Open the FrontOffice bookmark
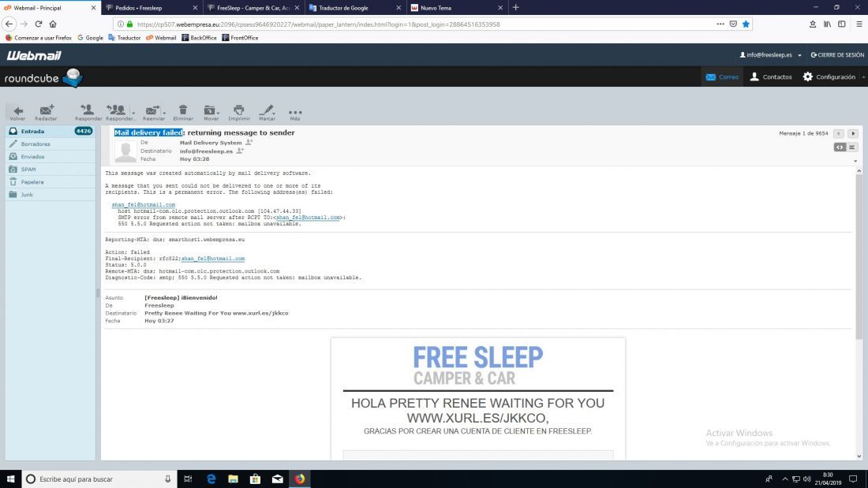 coord(240,38)
